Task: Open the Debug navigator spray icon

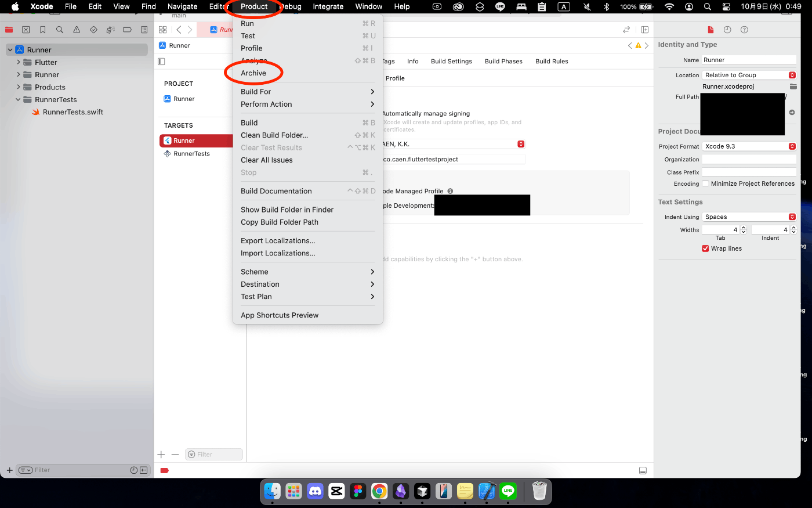Action: pos(110,30)
